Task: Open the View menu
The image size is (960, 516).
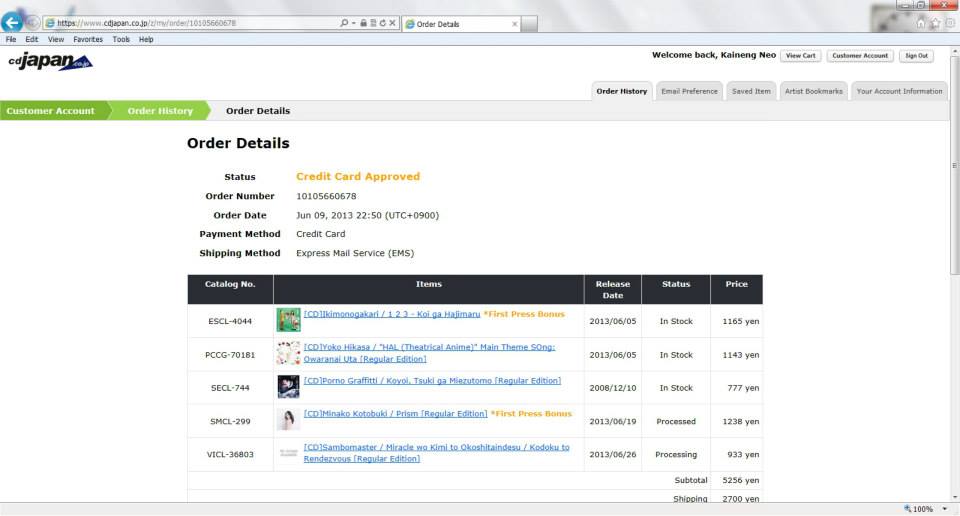Action: tap(56, 39)
